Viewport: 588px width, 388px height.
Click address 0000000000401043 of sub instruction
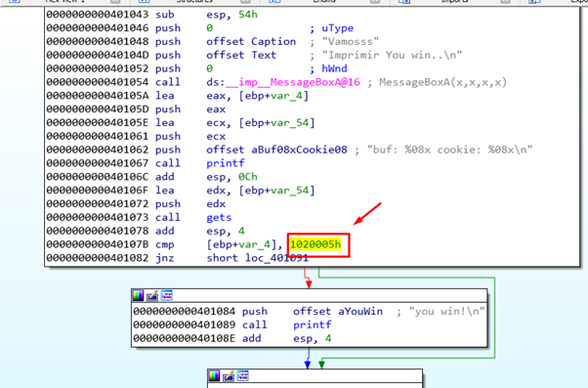point(98,15)
